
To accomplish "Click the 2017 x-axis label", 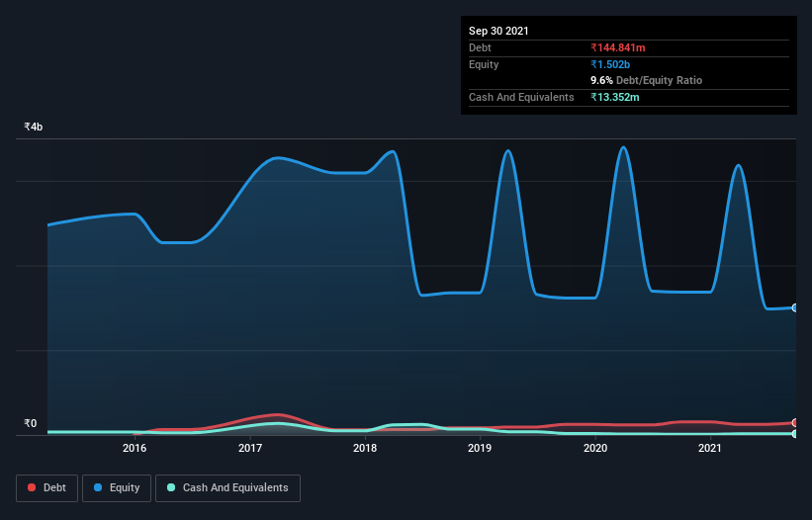I will [250, 448].
